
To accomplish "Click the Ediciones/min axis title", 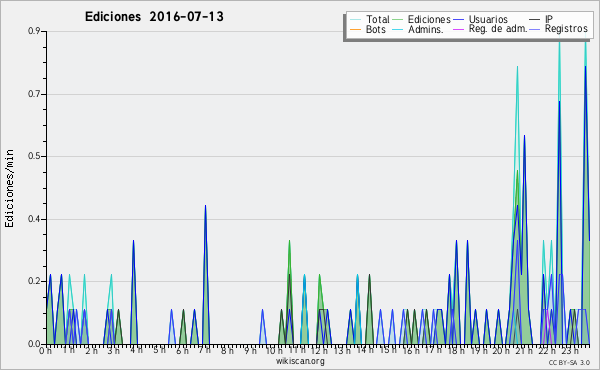I will pyautogui.click(x=9, y=188).
